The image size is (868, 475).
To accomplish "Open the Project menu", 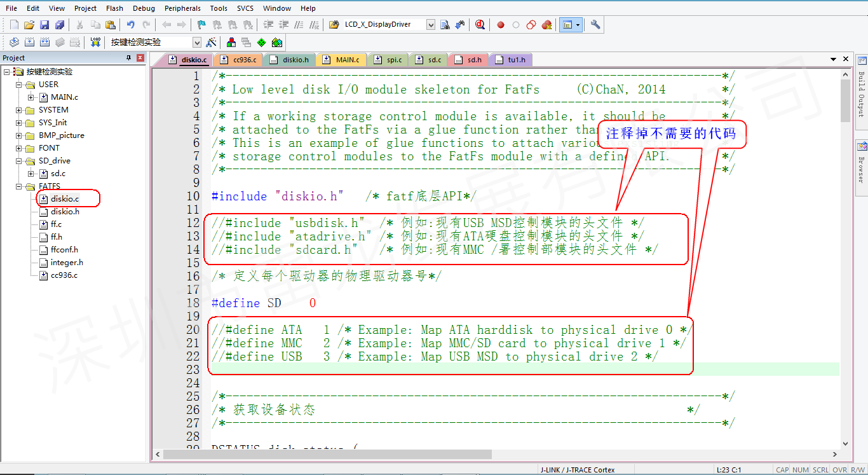I will (85, 8).
